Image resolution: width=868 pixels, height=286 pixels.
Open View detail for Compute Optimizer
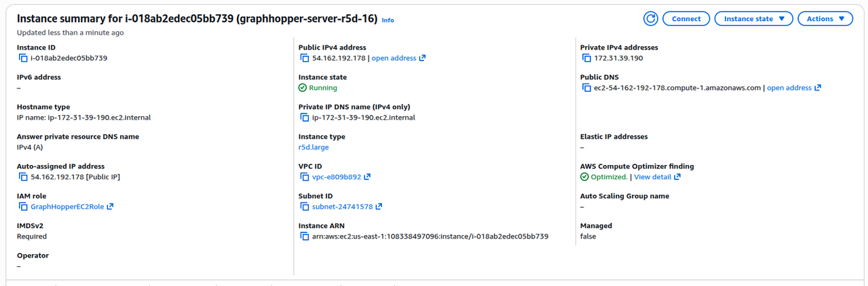tap(652, 177)
